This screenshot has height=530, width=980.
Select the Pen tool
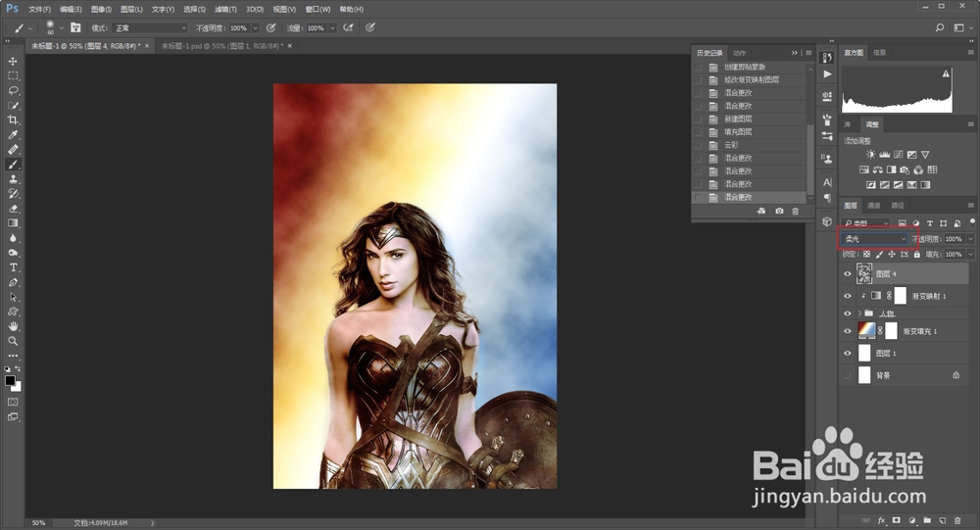13,282
